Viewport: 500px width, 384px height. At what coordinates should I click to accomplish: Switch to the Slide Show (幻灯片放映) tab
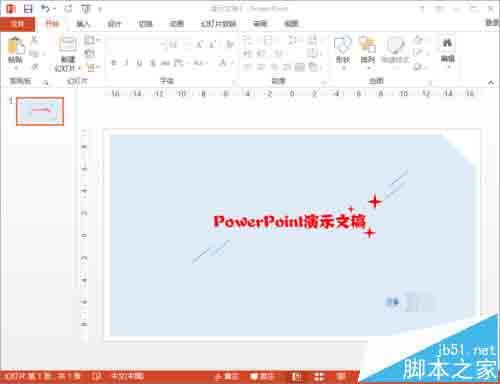(218, 24)
